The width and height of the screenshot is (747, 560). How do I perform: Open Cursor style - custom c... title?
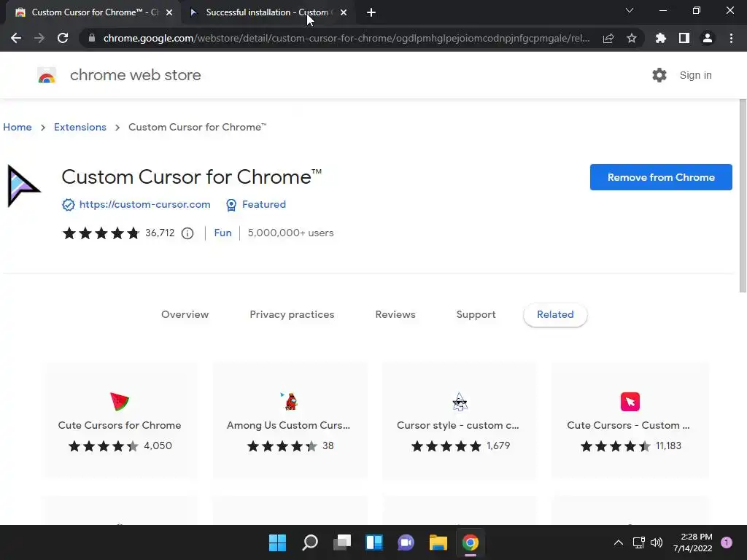point(458,425)
